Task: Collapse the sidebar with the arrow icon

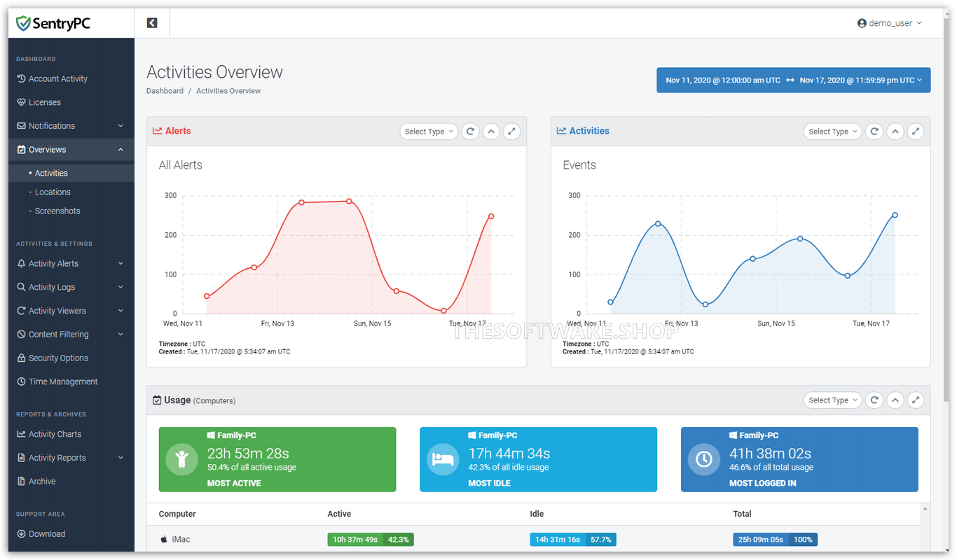Action: [x=152, y=23]
